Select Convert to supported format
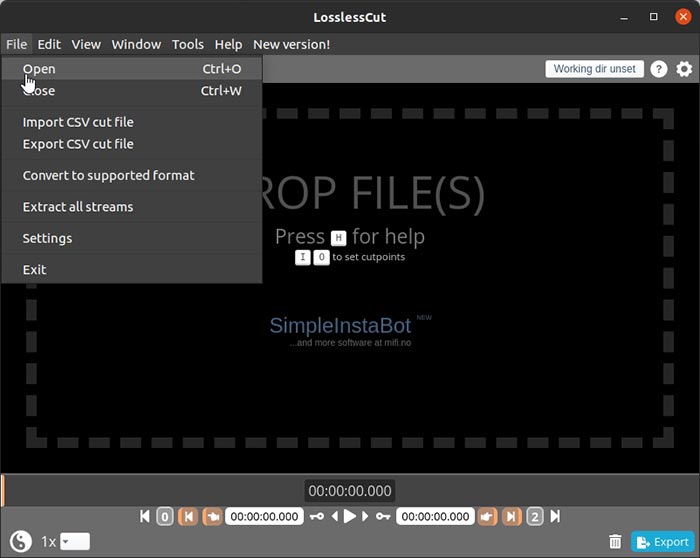The width and height of the screenshot is (700, 558). [132, 175]
